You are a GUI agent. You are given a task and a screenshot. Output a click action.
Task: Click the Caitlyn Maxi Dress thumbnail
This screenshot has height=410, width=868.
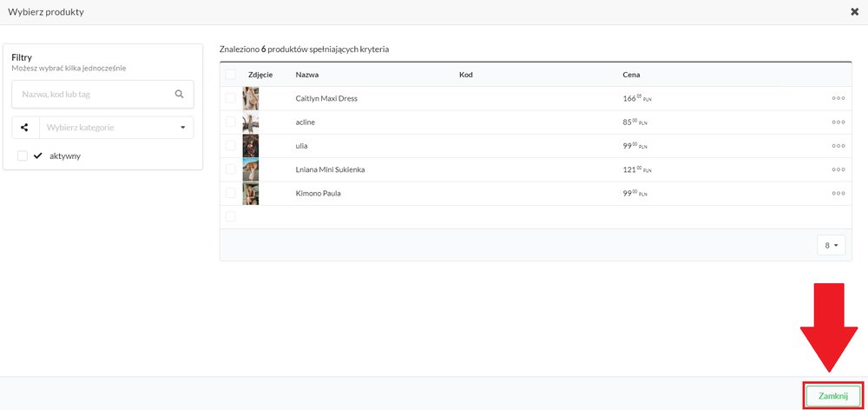tap(251, 99)
